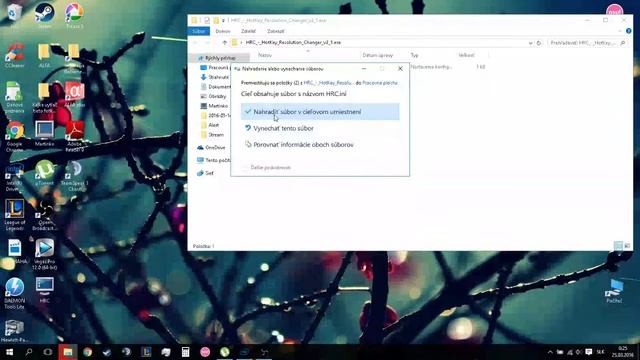The image size is (640, 360).
Task: Select the CCleaner desktop icon
Action: point(14,55)
